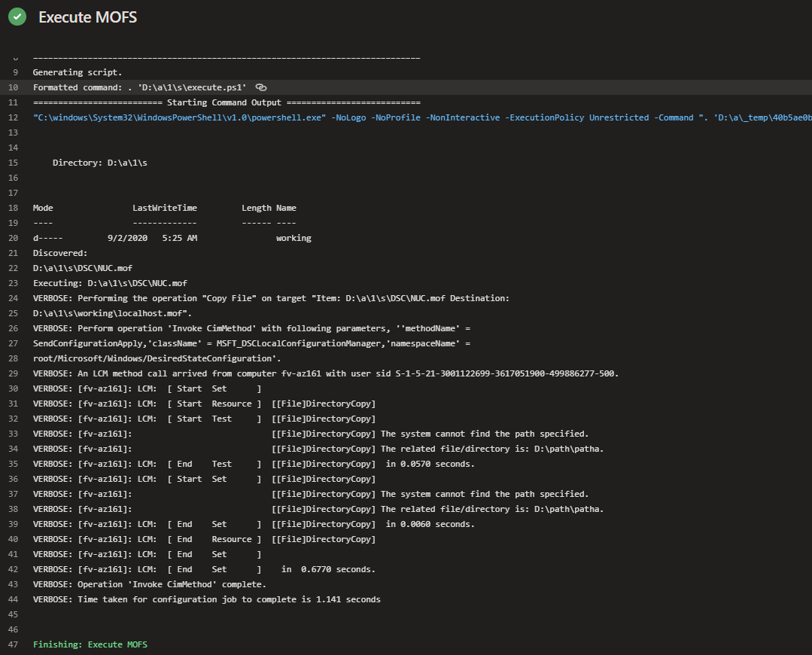
Task: Select the 'End Set in 0.6770 seconds' line
Action: coord(204,569)
